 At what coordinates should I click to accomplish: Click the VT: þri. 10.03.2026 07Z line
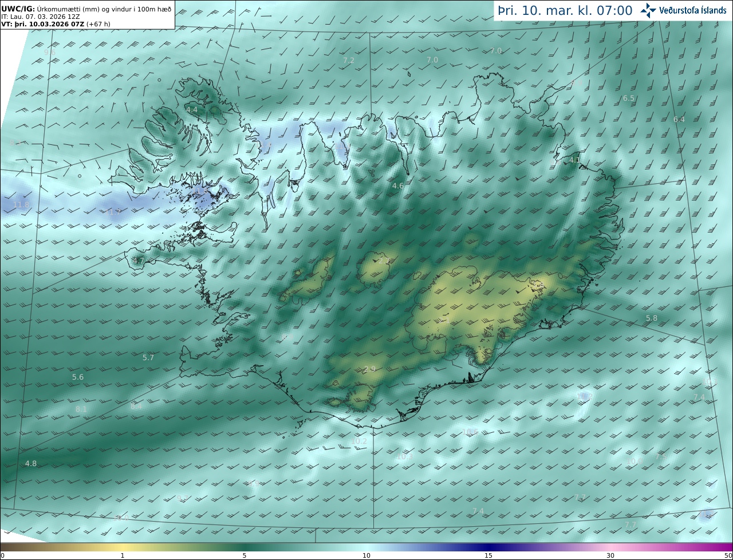tap(56, 24)
